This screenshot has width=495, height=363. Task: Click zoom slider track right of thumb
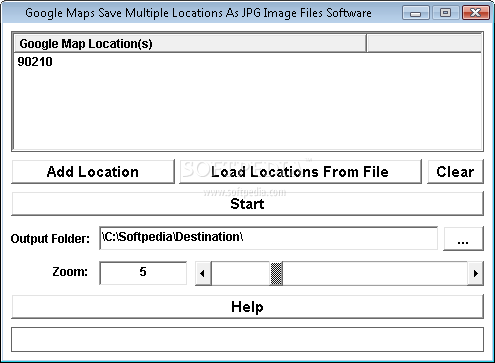(x=375, y=273)
